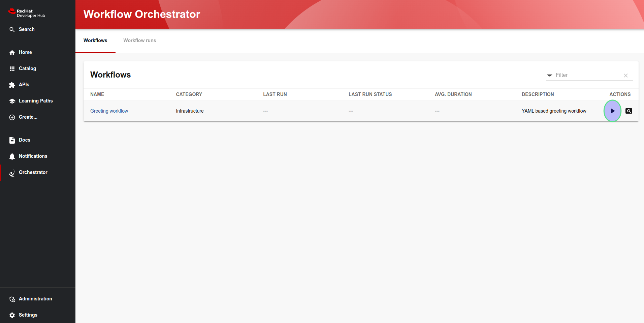Open Notifications in the sidebar

[x=33, y=156]
